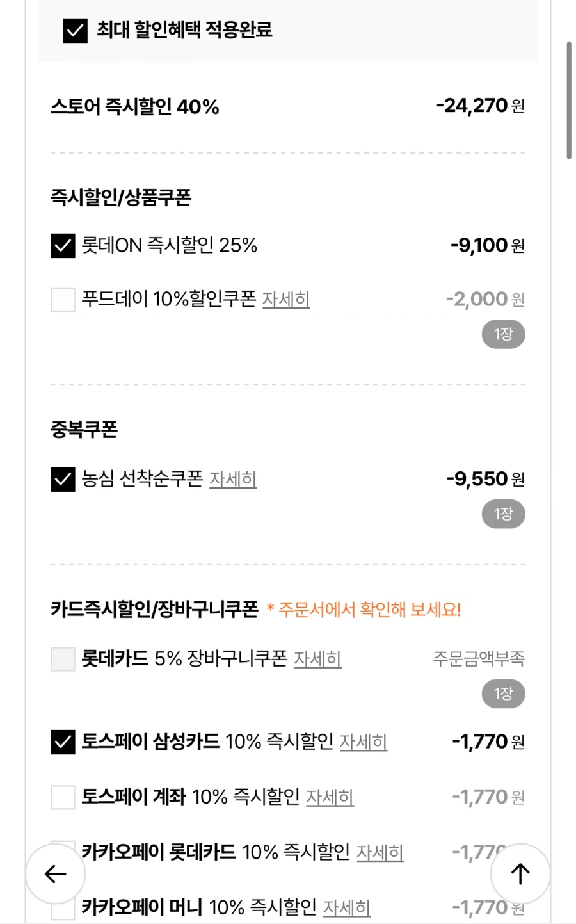The height and width of the screenshot is (924, 576).
Task: Click the vertical scrollbar thumb on right edge
Action: point(568,101)
